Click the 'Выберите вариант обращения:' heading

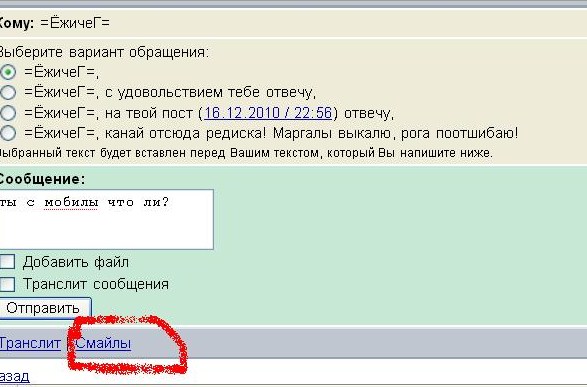(x=103, y=52)
